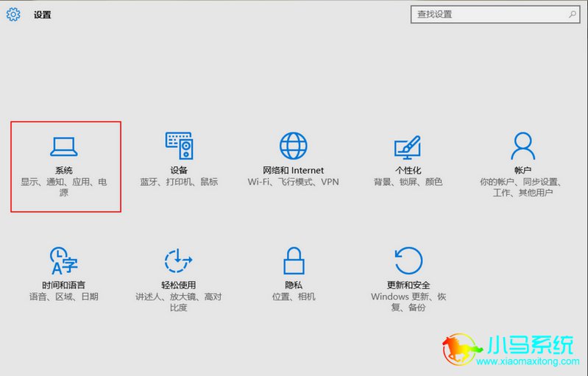This screenshot has width=588, height=376.
Task: Open the 更新和安全 refresh arrow icon
Action: pyautogui.click(x=408, y=260)
